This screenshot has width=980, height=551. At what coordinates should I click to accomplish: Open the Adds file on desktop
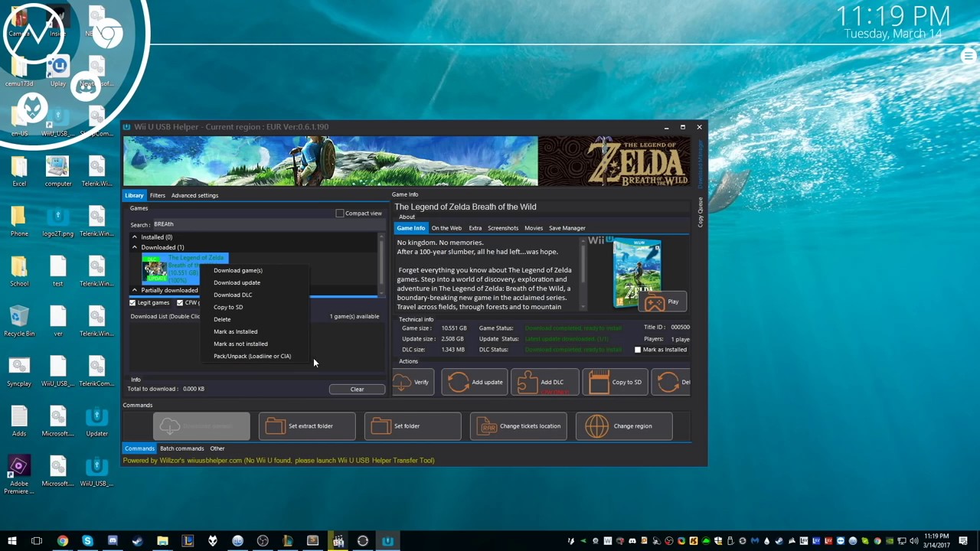pyautogui.click(x=19, y=421)
